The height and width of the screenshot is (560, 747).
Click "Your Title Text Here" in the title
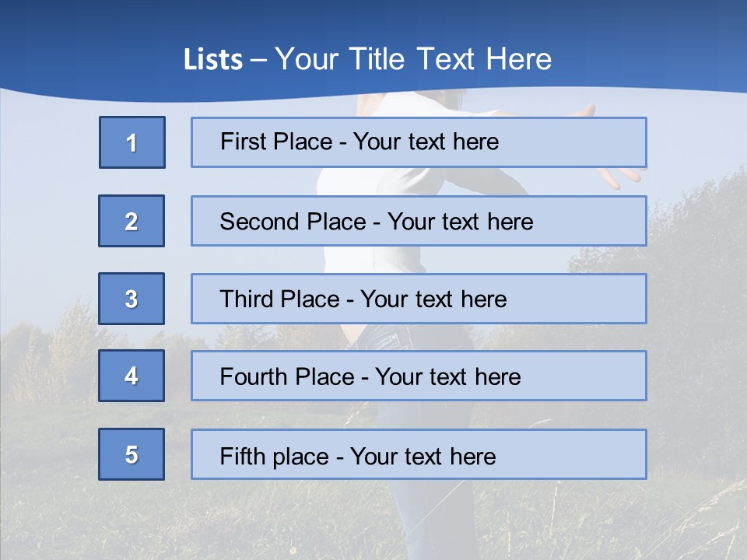413,59
